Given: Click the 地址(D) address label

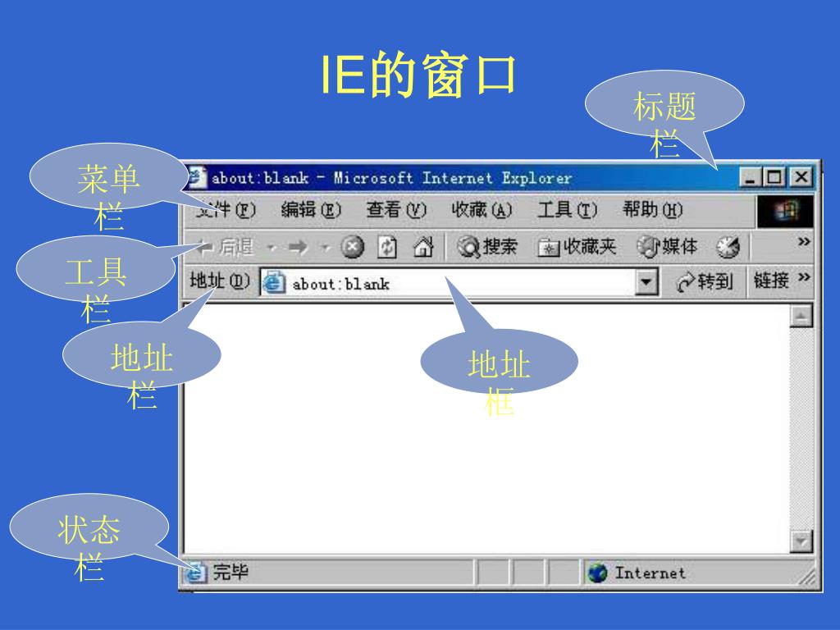Looking at the screenshot, I should point(220,281).
